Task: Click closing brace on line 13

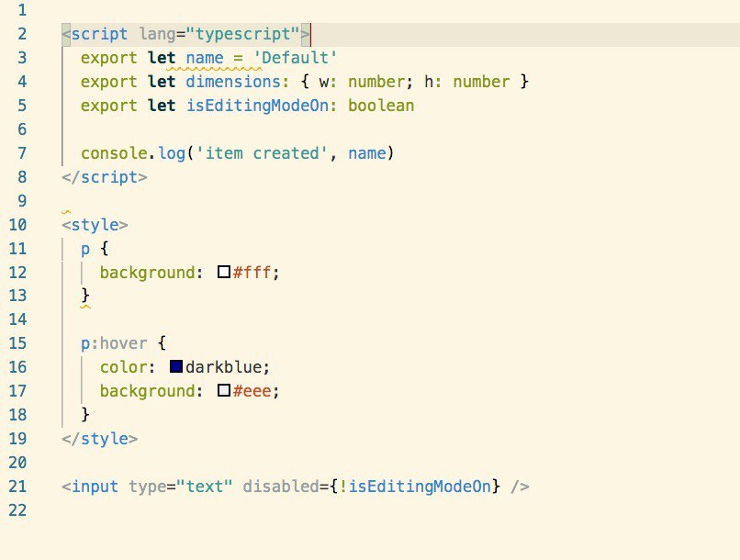Action: click(85, 296)
